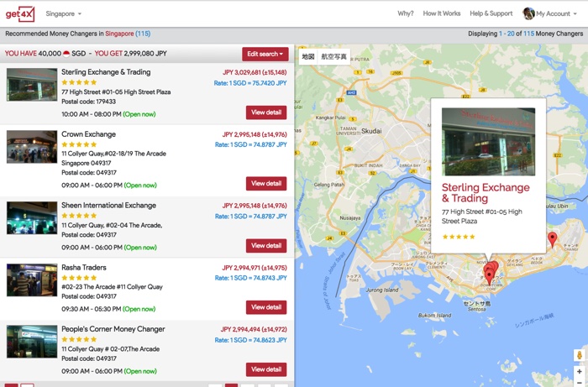Open the Why? page
588x387 pixels.
406,13
